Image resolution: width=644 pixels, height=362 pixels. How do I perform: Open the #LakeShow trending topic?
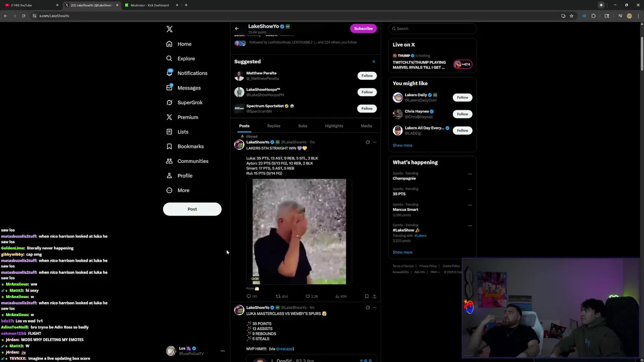coord(406,230)
